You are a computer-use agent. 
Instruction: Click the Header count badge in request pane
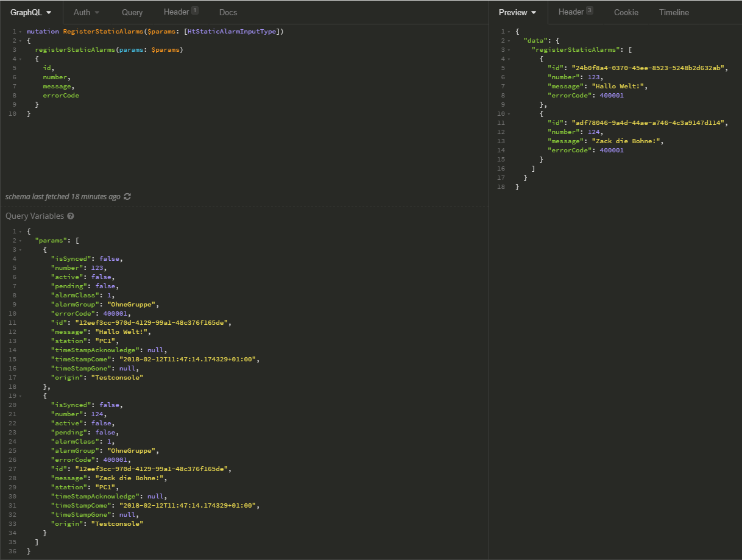click(x=194, y=10)
